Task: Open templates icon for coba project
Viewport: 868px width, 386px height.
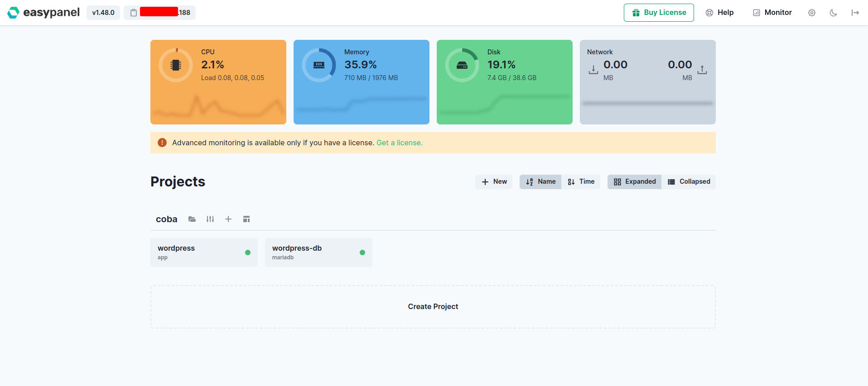Action: point(246,219)
